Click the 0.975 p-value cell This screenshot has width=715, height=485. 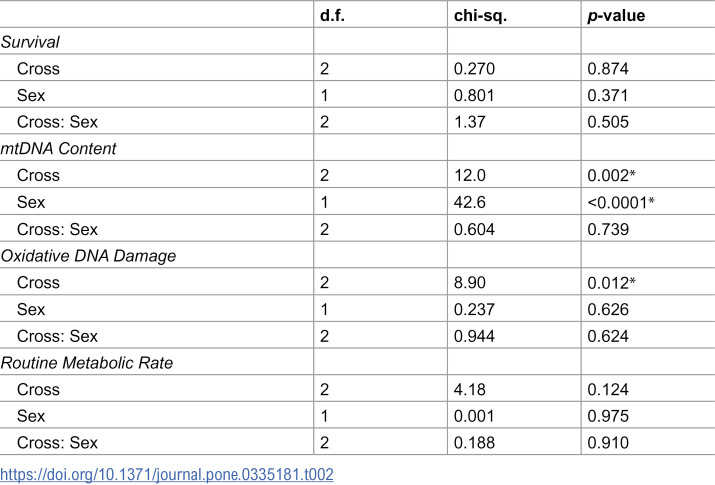[608, 416]
